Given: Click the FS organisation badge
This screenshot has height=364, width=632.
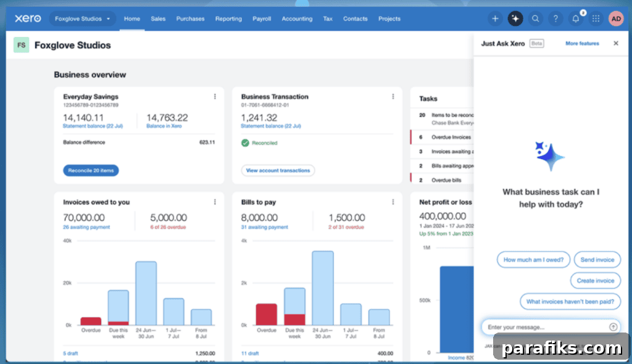Looking at the screenshot, I should pos(22,45).
